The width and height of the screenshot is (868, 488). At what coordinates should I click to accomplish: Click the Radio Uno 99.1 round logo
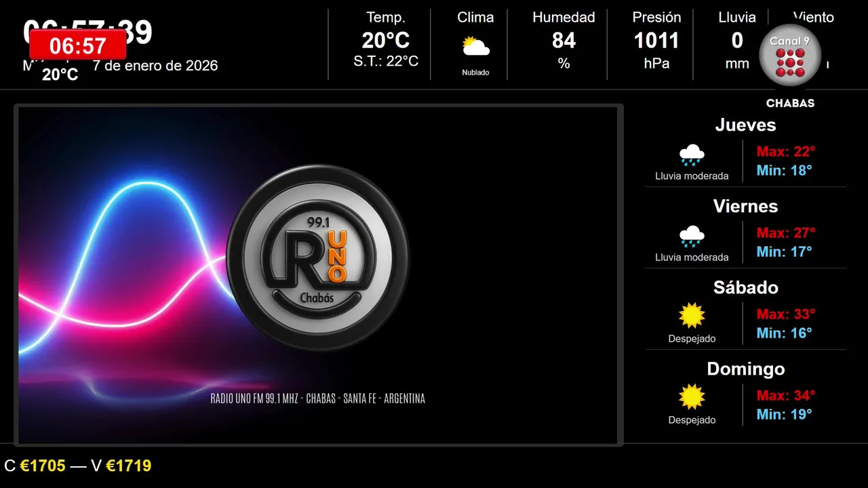[x=318, y=258]
